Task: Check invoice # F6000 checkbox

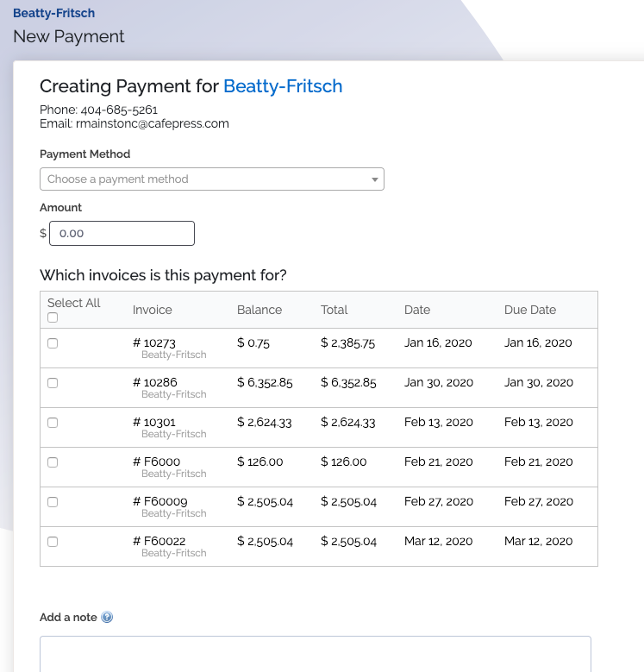Action: [53, 462]
